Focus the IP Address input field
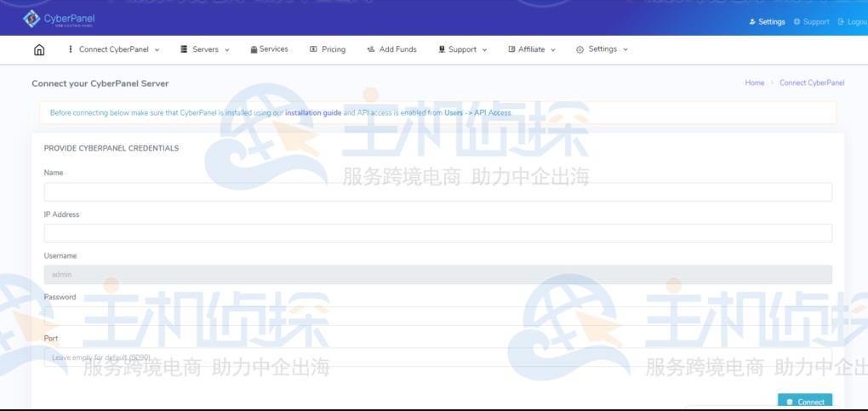868x411 pixels. (x=438, y=233)
